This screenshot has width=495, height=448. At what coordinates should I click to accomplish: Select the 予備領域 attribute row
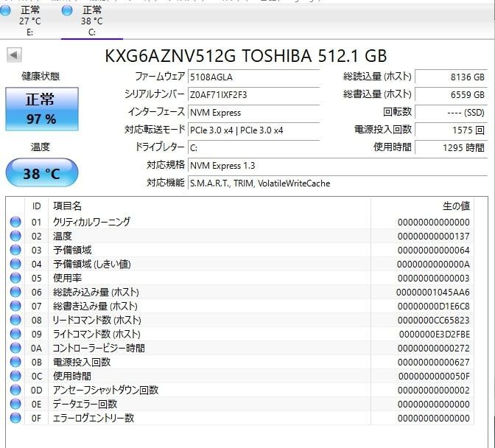[x=240, y=250]
